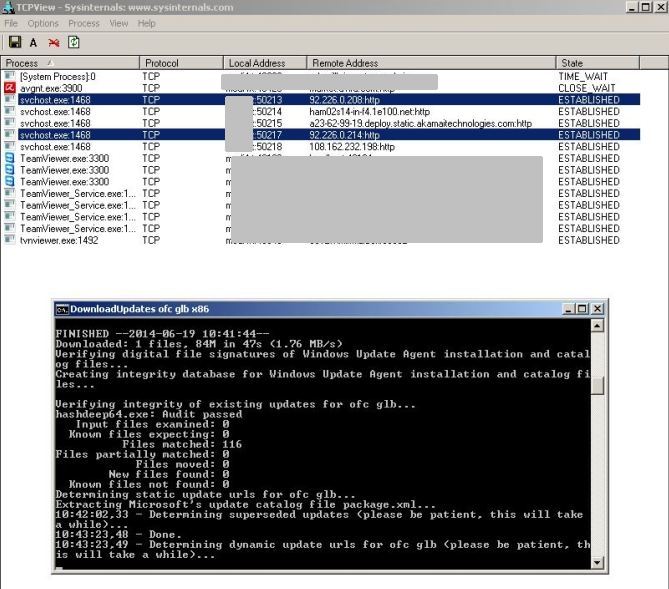Screen dimensions: 669x589
Task: Click the avgnt.exe:3900 red process icon
Action: (10, 88)
